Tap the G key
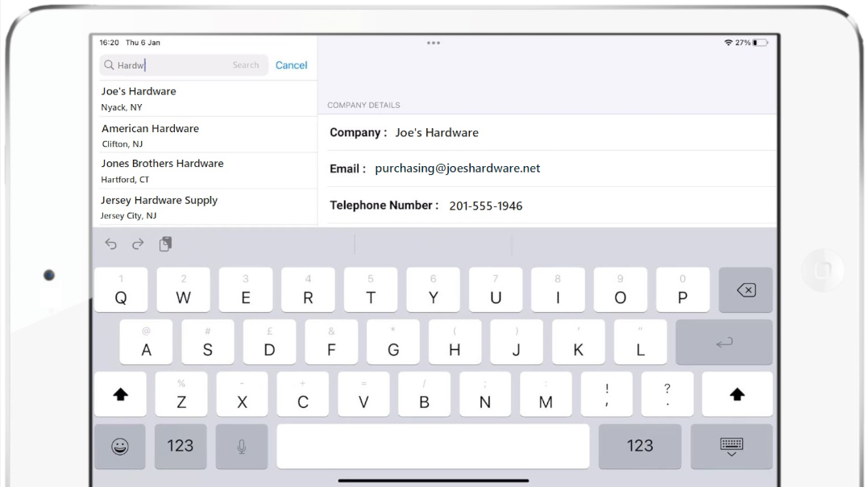The height and width of the screenshot is (487, 868). pyautogui.click(x=393, y=343)
